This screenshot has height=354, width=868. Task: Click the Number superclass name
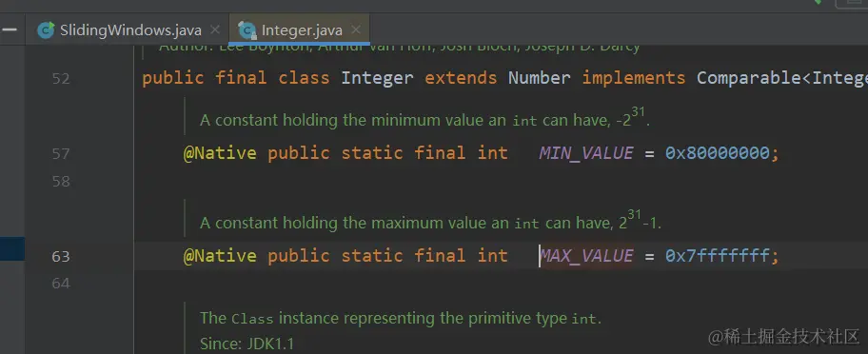[540, 78]
